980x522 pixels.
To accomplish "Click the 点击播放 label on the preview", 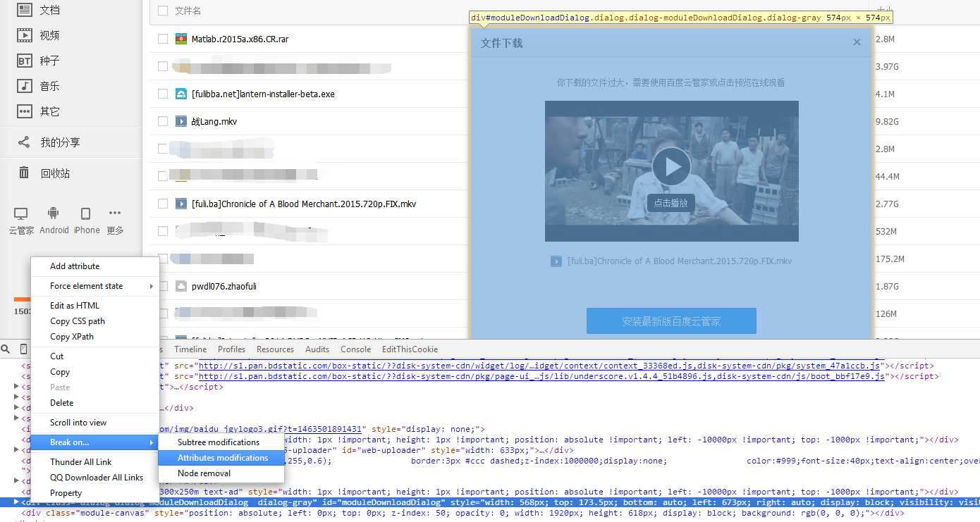I will point(670,203).
